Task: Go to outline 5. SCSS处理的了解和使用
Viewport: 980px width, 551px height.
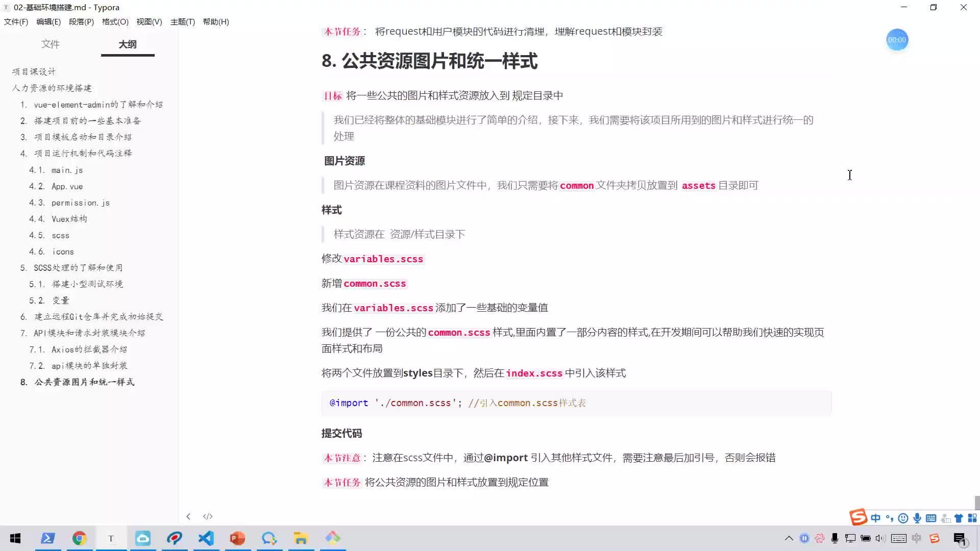Action: point(71,268)
